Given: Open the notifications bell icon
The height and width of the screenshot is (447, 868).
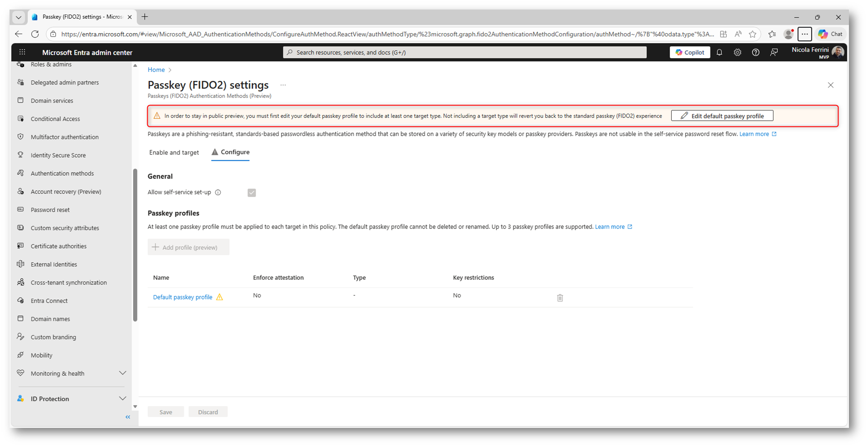Looking at the screenshot, I should [719, 53].
